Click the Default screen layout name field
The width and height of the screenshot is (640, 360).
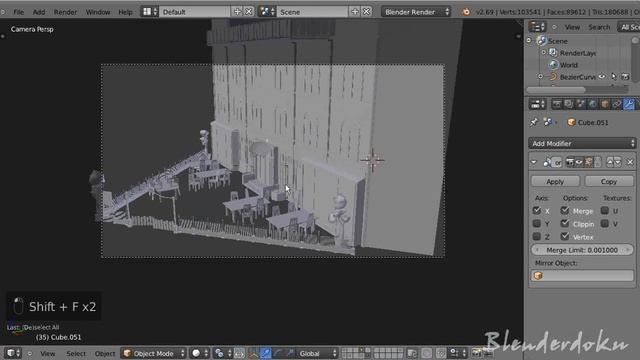(x=195, y=12)
